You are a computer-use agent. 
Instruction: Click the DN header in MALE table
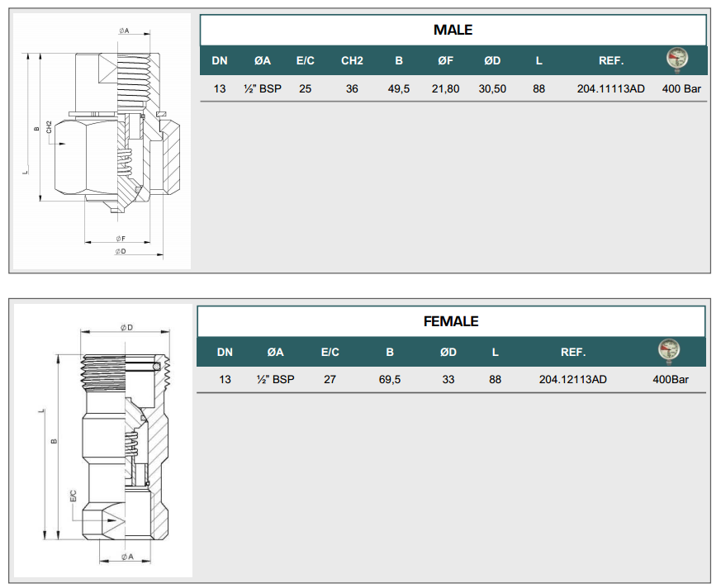pyautogui.click(x=220, y=61)
